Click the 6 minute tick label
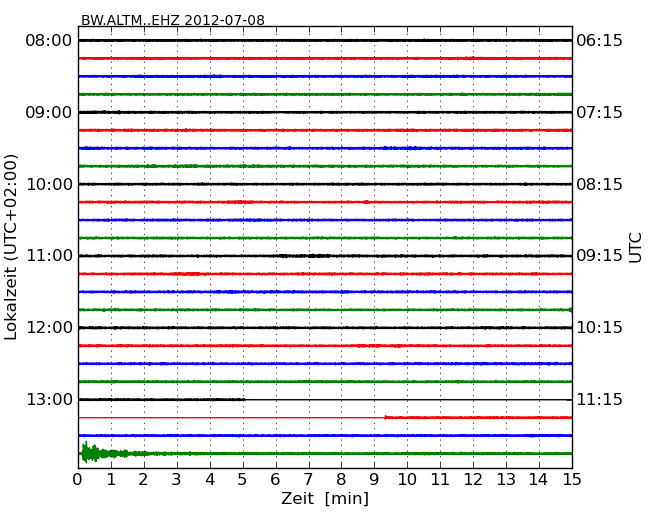Image resolution: width=650 pixels, height=520 pixels. pos(275,480)
